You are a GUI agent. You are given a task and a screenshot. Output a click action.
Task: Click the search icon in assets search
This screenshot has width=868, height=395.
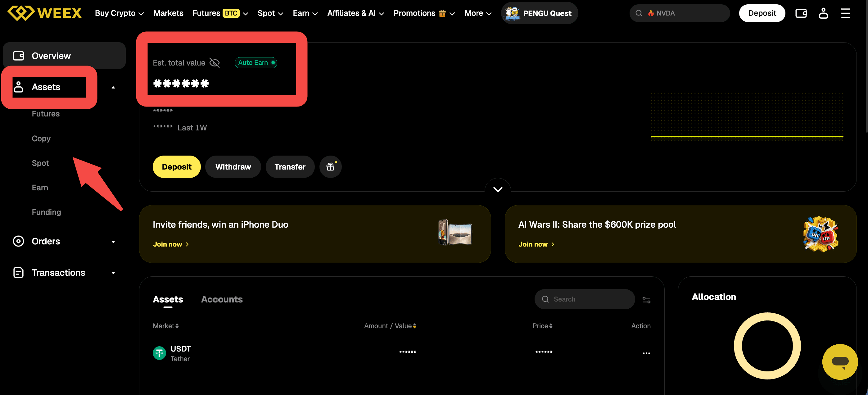click(545, 299)
